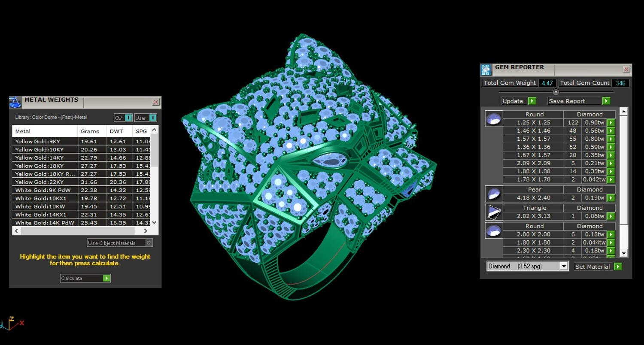Select the Yellow Gold:10KY row
This screenshot has height=345, width=644.
[81, 149]
